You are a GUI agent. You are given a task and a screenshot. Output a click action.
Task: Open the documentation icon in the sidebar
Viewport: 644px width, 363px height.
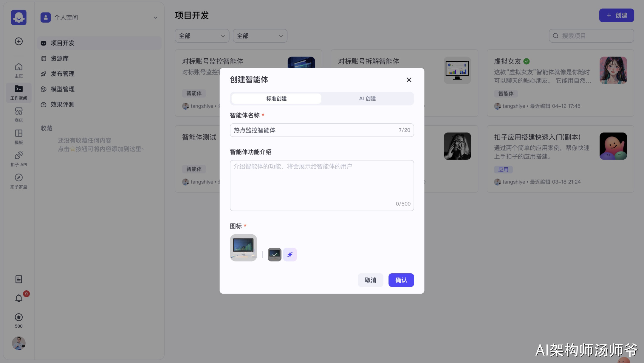tap(19, 279)
